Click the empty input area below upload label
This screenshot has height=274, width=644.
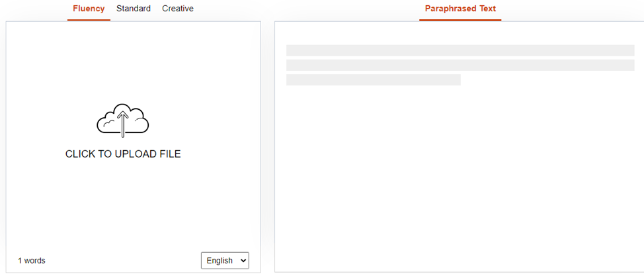132,205
